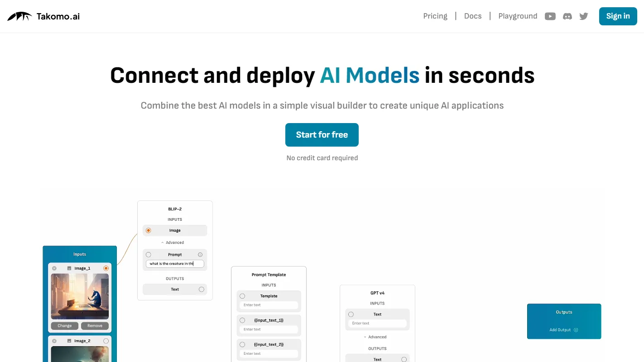Click the plus icon next to Add Output
This screenshot has width=644, height=362.
pyautogui.click(x=576, y=329)
